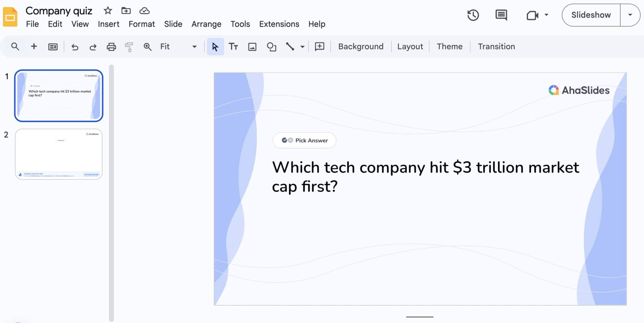Expand the line tool options arrow
Image resolution: width=644 pixels, height=323 pixels.
pyautogui.click(x=302, y=46)
